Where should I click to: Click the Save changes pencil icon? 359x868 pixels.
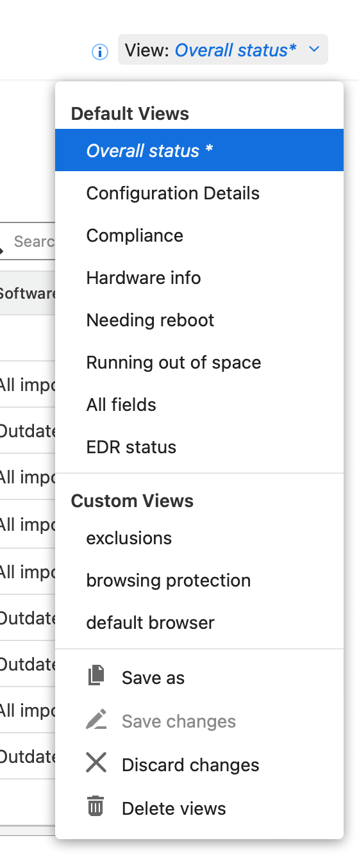coord(96,720)
